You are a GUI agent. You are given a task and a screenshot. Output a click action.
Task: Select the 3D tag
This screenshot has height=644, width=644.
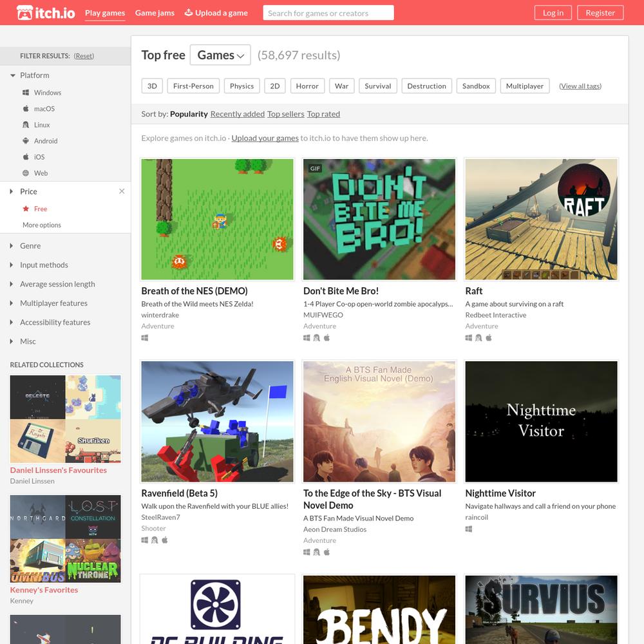152,86
